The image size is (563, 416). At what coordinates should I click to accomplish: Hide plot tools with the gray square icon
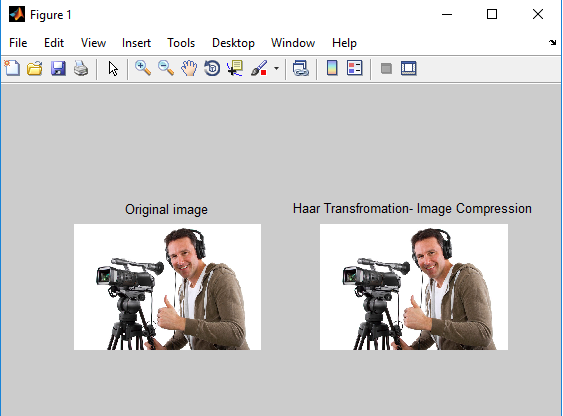(x=386, y=68)
